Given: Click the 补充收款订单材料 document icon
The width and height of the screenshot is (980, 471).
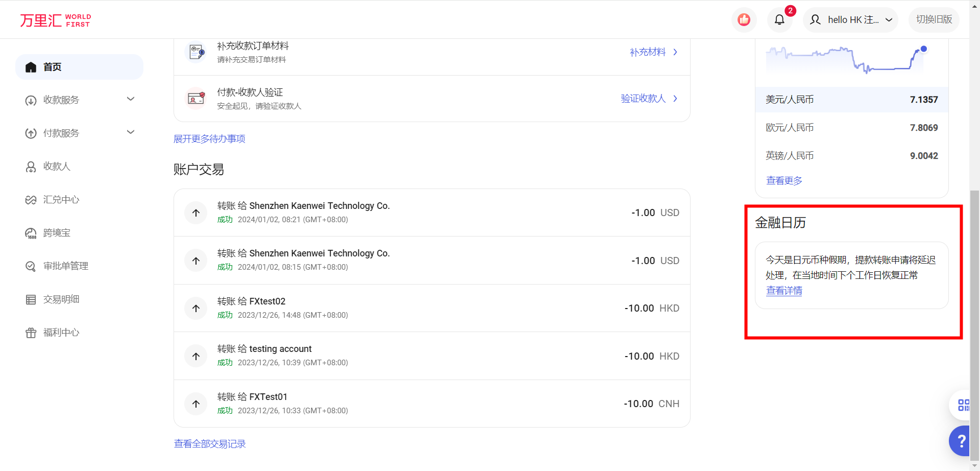Looking at the screenshot, I should pyautogui.click(x=196, y=52).
